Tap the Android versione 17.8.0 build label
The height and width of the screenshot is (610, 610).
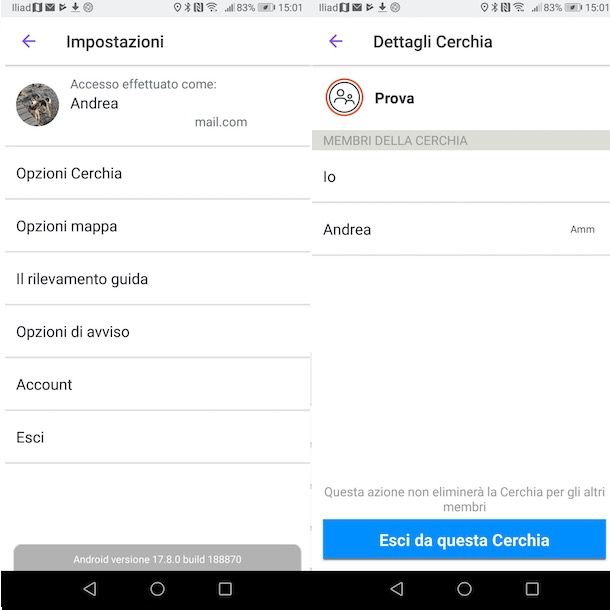[x=157, y=559]
